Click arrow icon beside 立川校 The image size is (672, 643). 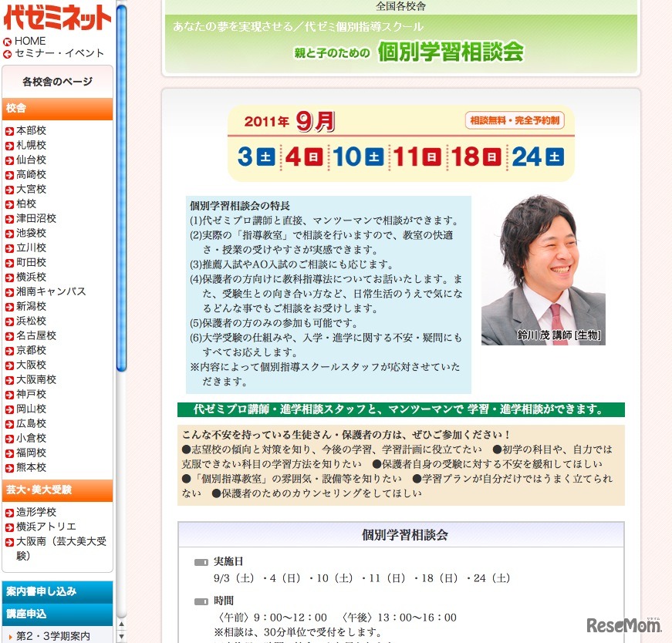(x=9, y=248)
